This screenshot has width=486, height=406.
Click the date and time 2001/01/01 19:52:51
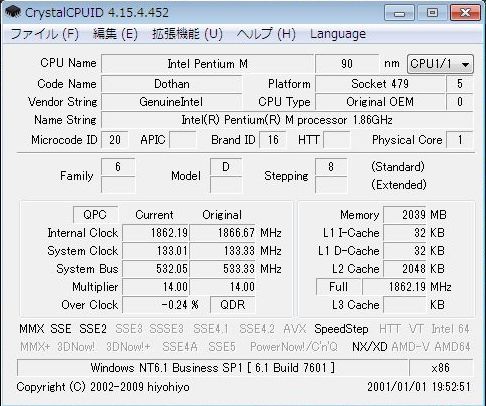coord(419,387)
